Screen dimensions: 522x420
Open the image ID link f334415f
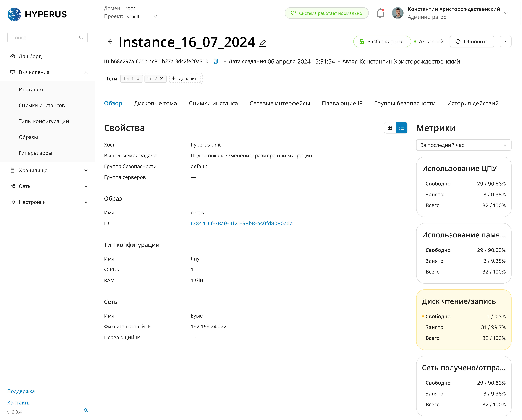pos(241,224)
